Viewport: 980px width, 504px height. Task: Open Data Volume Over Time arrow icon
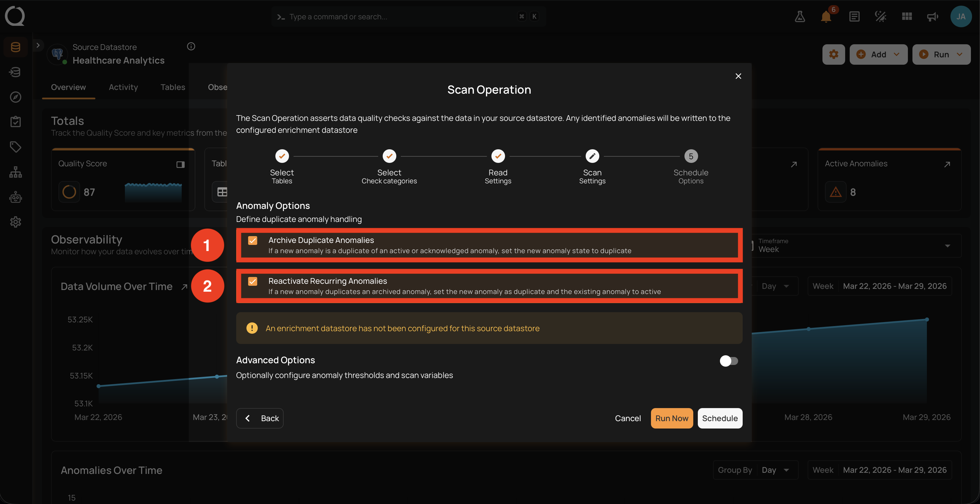coord(185,287)
